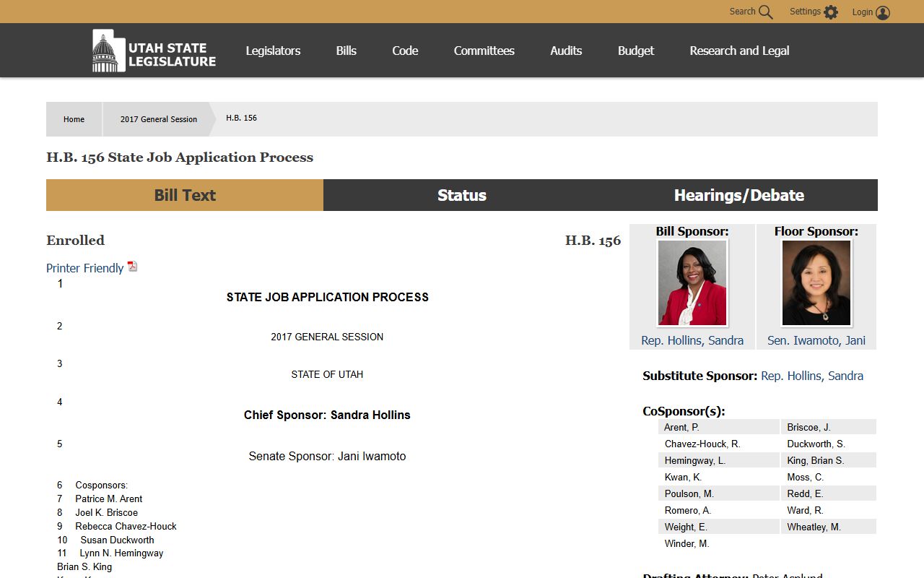Click the Enrolled heading
The width and height of the screenshot is (924, 578).
tap(75, 240)
